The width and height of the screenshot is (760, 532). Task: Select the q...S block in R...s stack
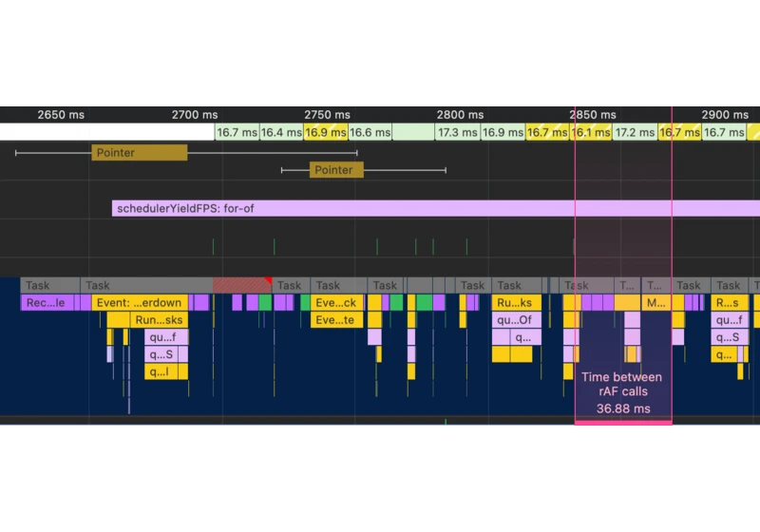point(730,337)
